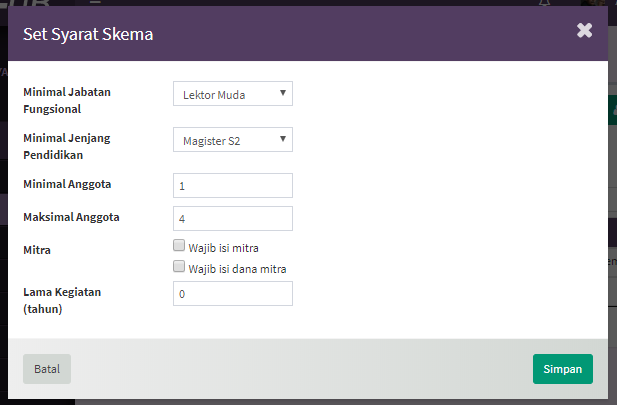Open the Magister S2 dropdown
617x405 pixels.
(233, 139)
